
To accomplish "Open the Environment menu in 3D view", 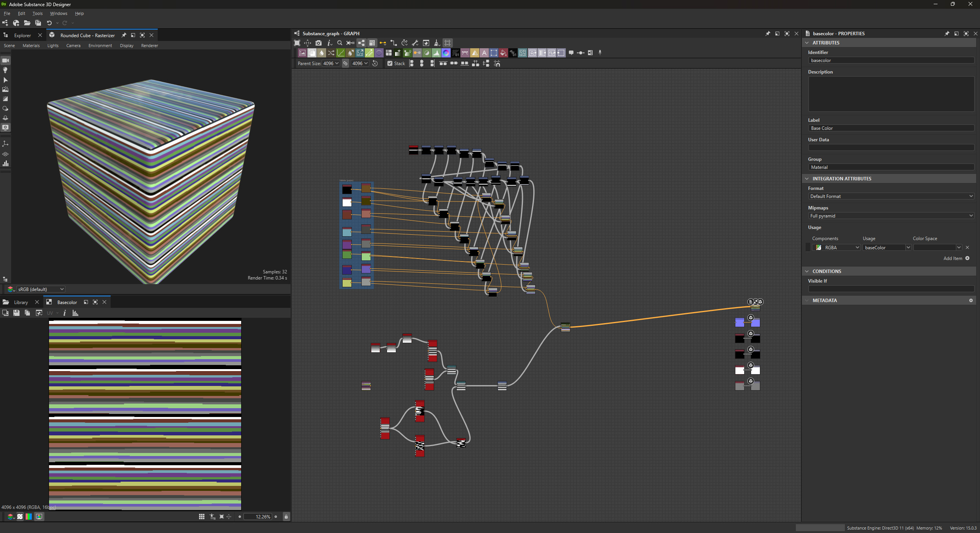I will (x=100, y=46).
